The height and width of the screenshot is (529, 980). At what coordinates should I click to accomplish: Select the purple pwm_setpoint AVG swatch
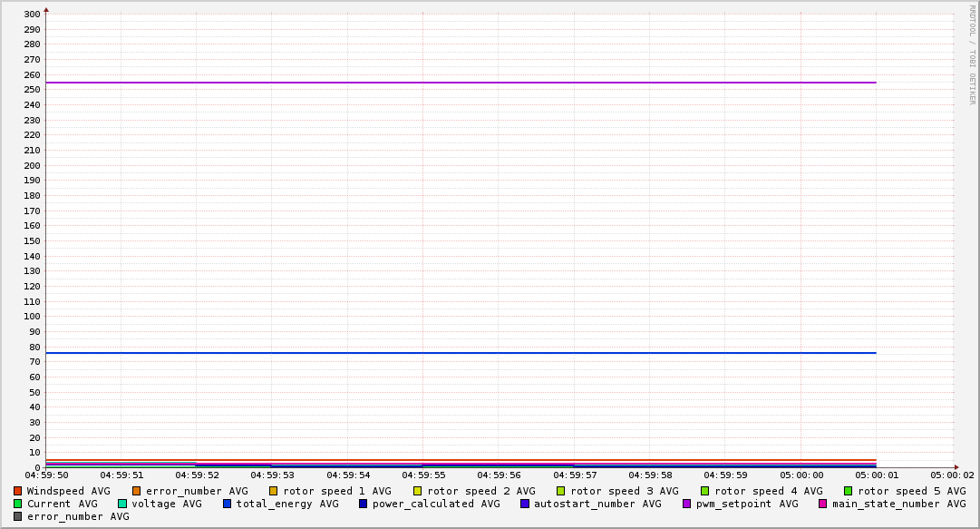[x=686, y=504]
